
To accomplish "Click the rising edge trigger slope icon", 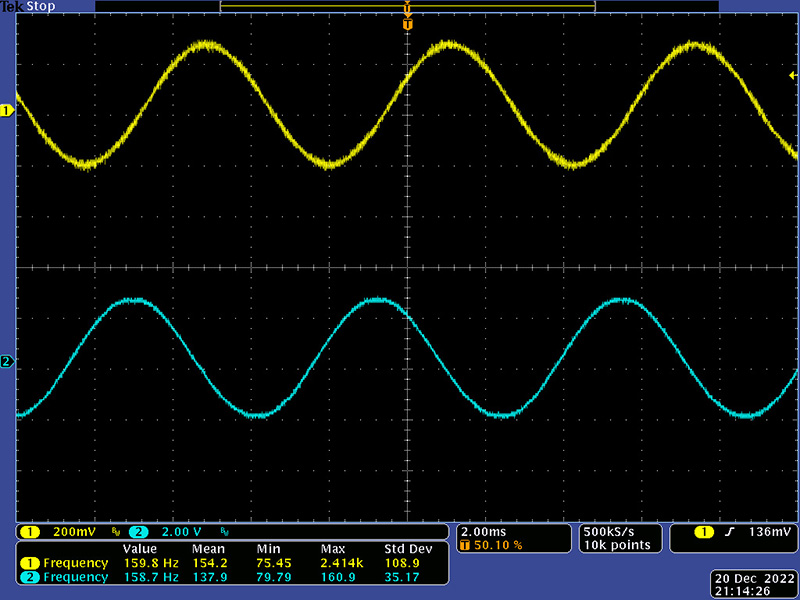I will coord(730,532).
